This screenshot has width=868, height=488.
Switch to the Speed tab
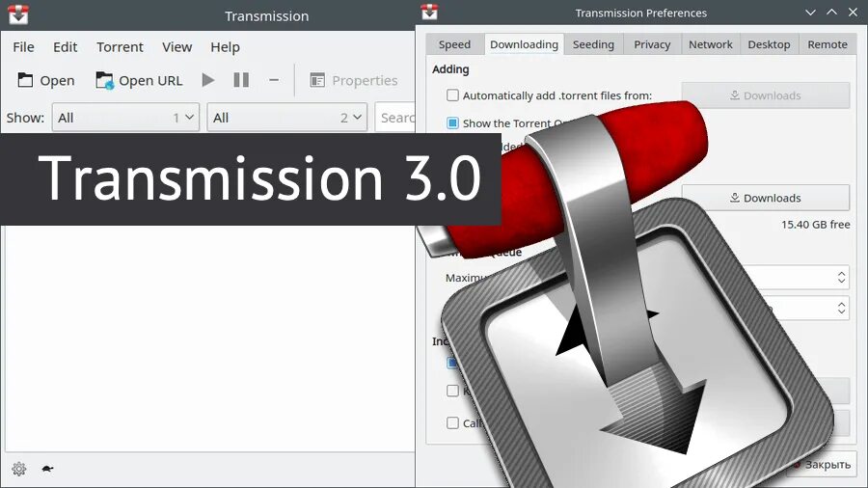tap(454, 44)
